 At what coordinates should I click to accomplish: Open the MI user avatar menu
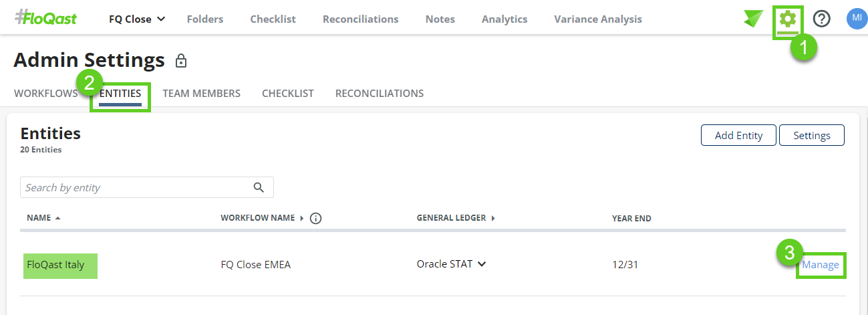[856, 19]
